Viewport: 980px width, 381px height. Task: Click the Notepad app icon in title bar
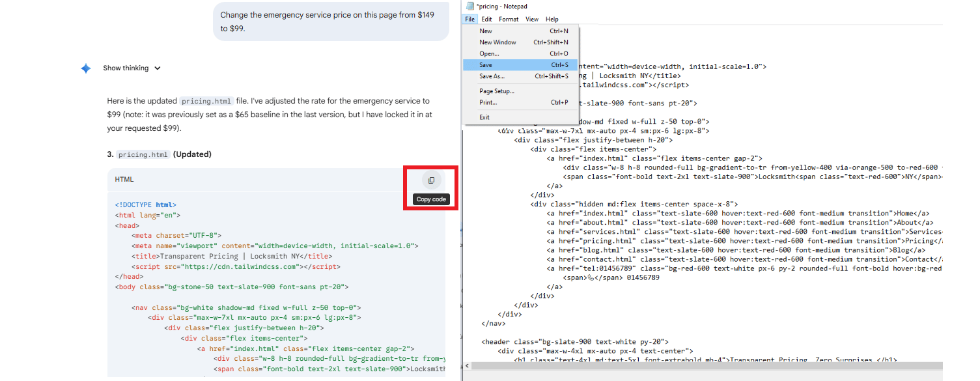click(x=469, y=6)
